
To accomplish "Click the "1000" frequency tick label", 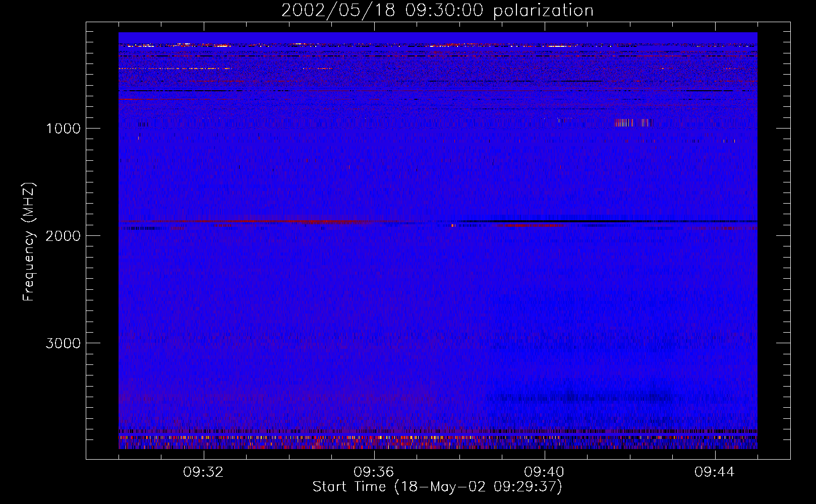I will [63, 129].
